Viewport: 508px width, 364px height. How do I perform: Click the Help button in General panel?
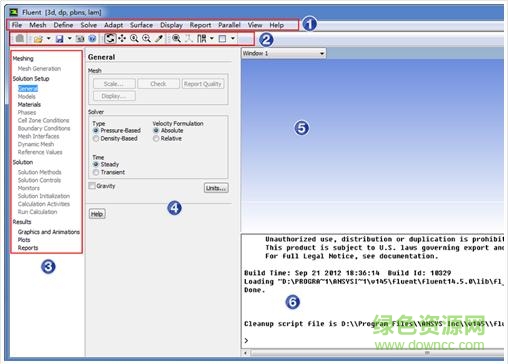click(x=97, y=214)
